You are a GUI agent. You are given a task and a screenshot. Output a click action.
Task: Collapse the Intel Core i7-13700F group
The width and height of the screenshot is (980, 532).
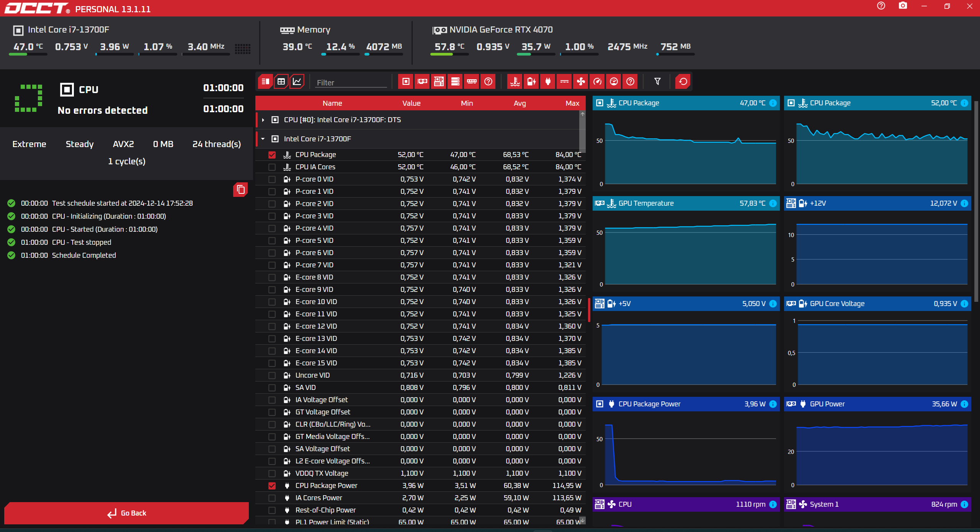coord(263,139)
